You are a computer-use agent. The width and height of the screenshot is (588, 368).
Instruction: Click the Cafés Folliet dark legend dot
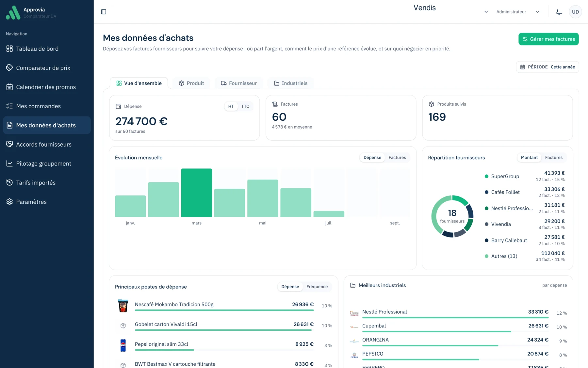[486, 192]
